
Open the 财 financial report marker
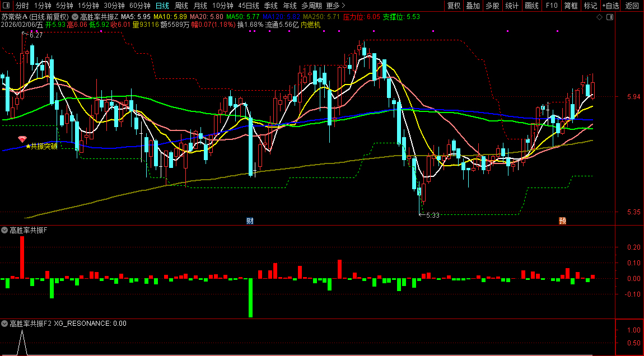250,221
